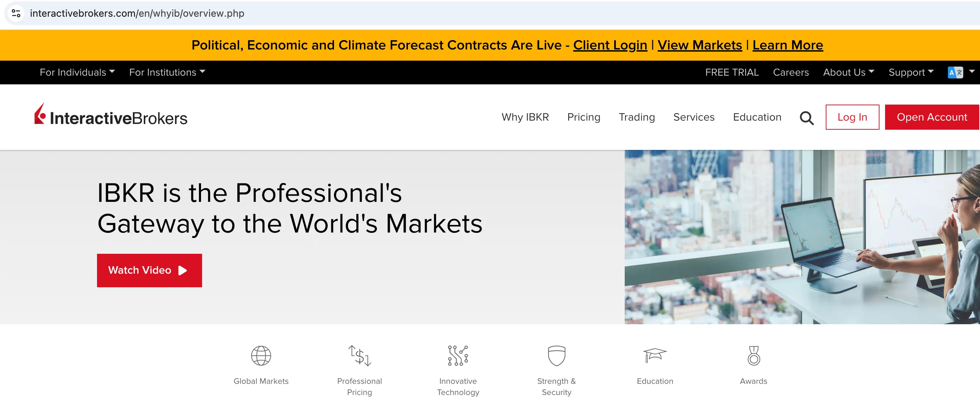This screenshot has width=980, height=403.
Task: Click the headline IBKR is the Professional's Gateway
Action: click(x=290, y=208)
